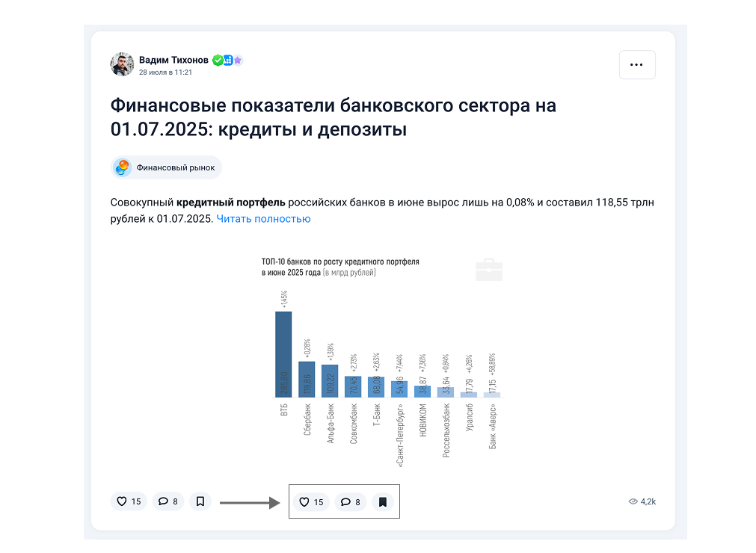This screenshot has width=756, height=553.
Task: Follow the Читать полностью link
Action: point(263,219)
